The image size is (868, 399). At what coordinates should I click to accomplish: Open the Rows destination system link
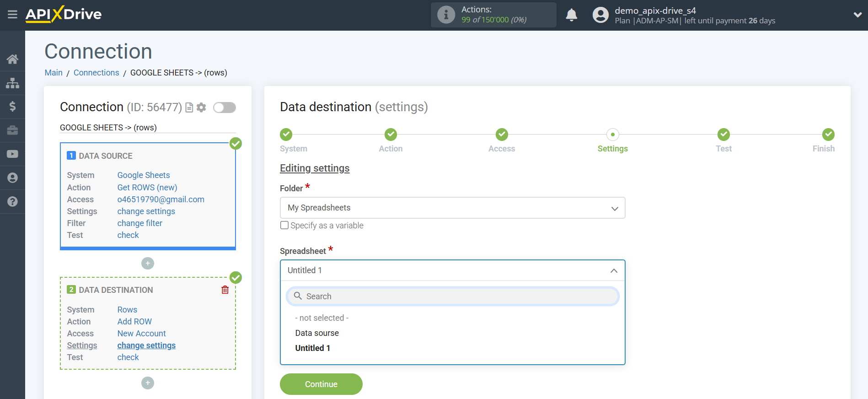point(127,310)
